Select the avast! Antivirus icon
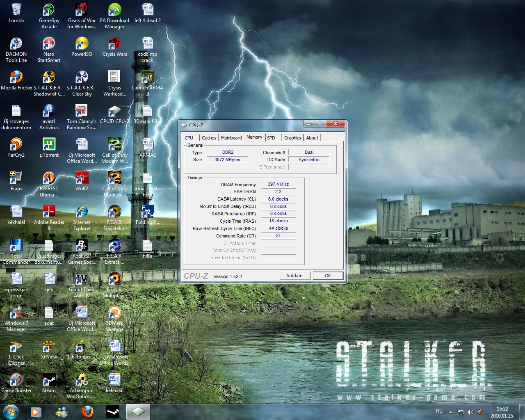This screenshot has height=420, width=525. pos(49,117)
